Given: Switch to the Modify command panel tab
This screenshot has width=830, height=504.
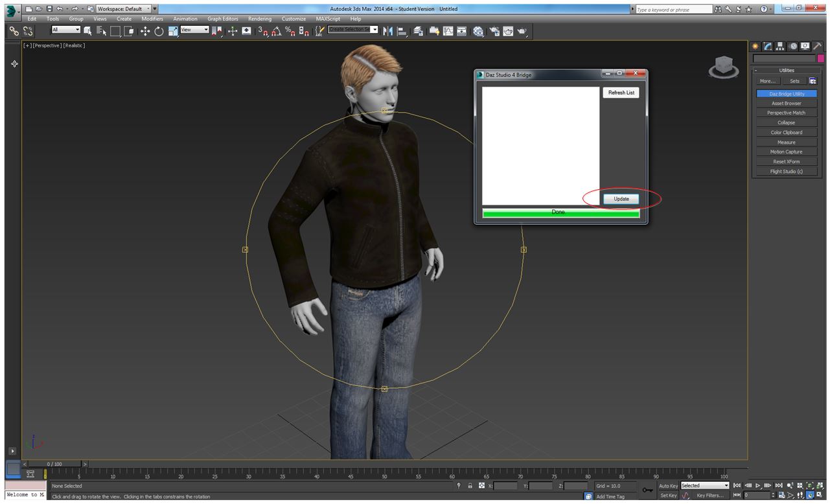Looking at the screenshot, I should coord(768,46).
